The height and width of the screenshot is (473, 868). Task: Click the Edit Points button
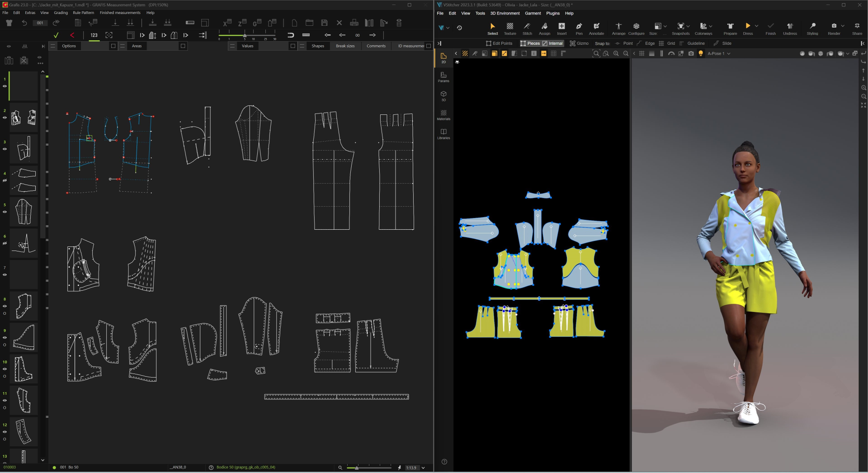(499, 43)
